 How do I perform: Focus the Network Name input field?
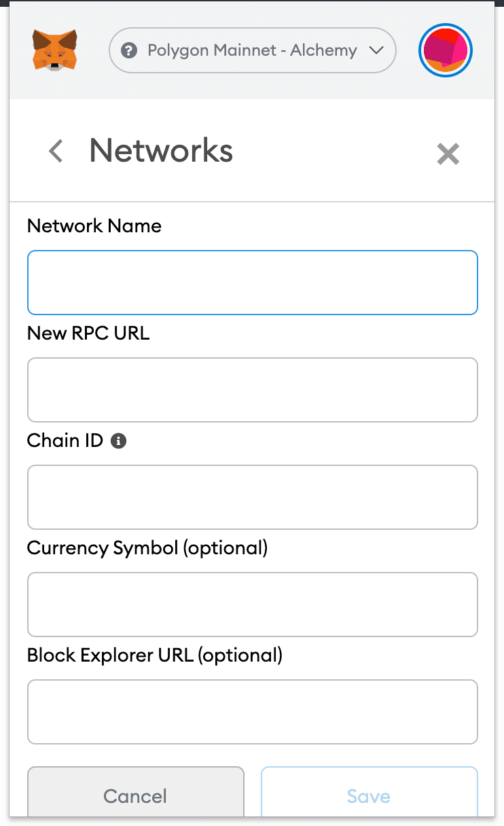point(252,283)
